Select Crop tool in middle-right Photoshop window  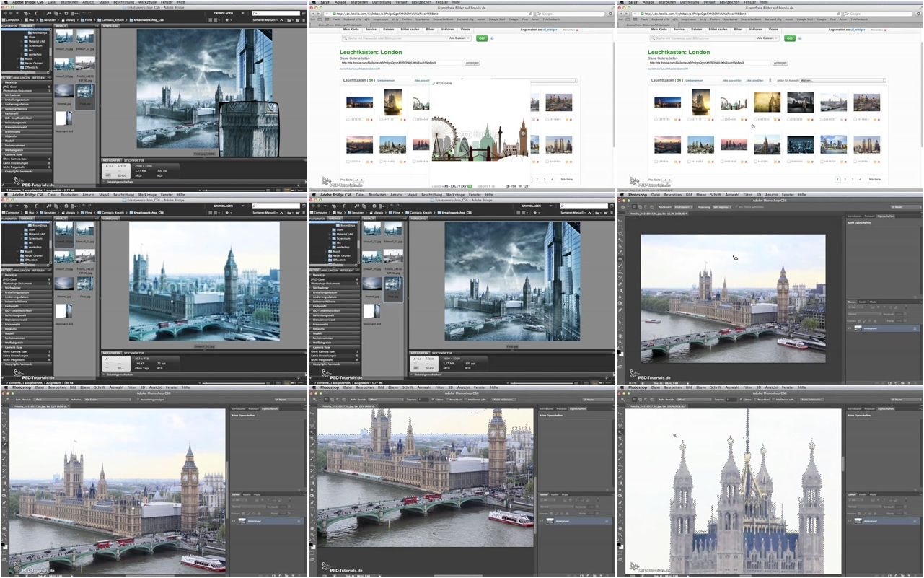[620, 246]
